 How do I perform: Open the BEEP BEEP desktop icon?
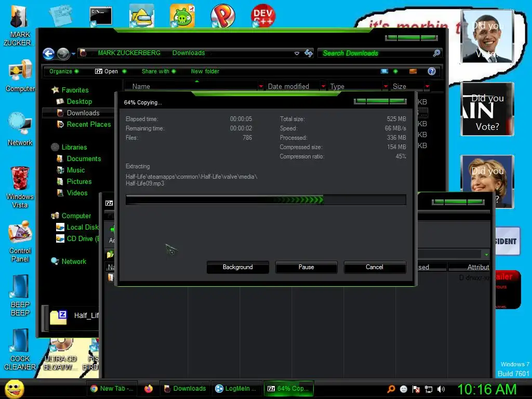(20, 296)
